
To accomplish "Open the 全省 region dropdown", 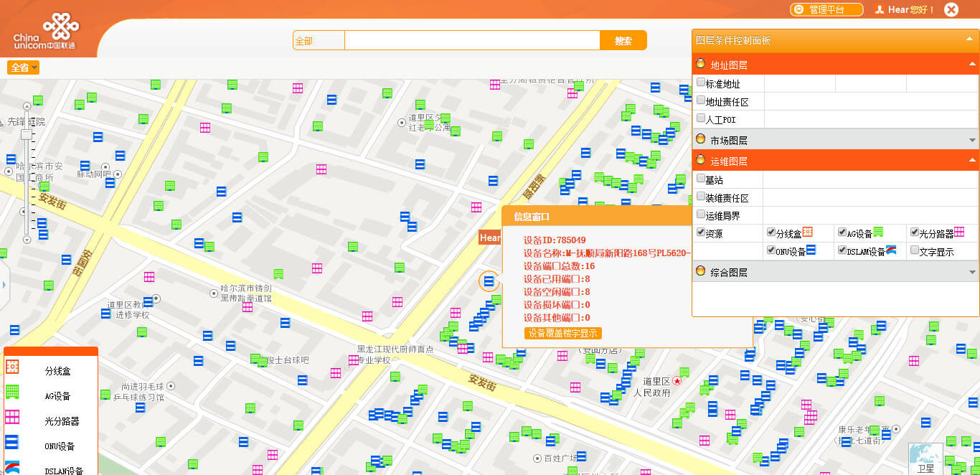I will [23, 67].
